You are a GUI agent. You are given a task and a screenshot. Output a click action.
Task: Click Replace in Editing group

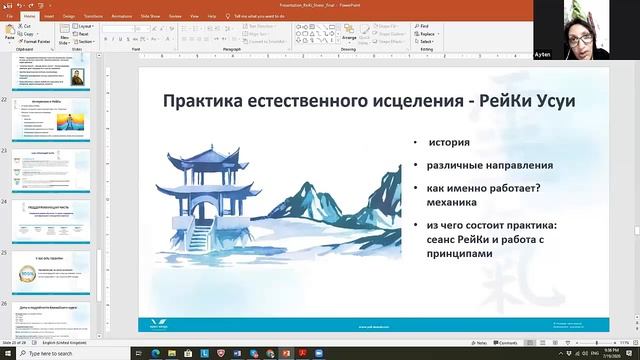click(424, 34)
